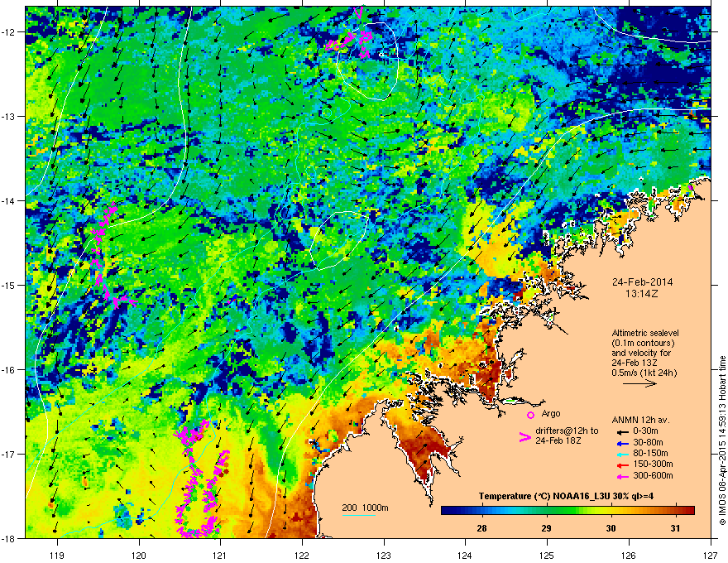The image size is (728, 563).
Task: Click the '24-Feb 18Z' legend text
Action: coord(558,440)
